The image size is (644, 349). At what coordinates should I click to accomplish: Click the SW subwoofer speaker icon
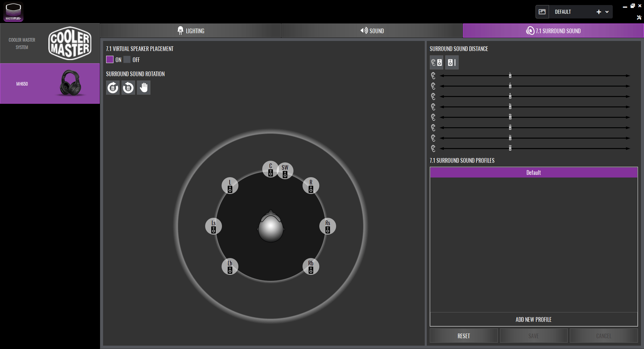coord(285,171)
